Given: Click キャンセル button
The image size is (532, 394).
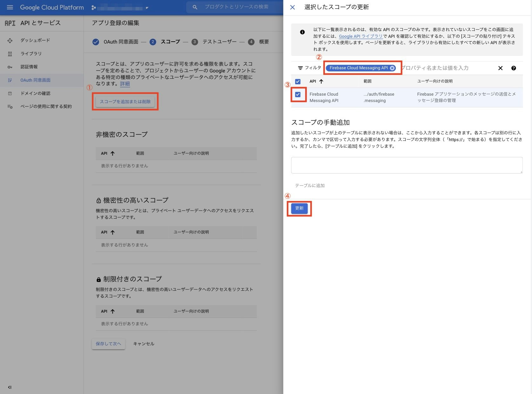Looking at the screenshot, I should tap(144, 344).
